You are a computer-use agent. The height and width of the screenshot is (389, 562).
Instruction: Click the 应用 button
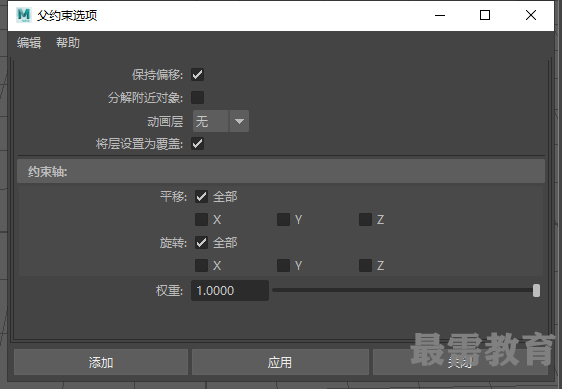coord(280,362)
